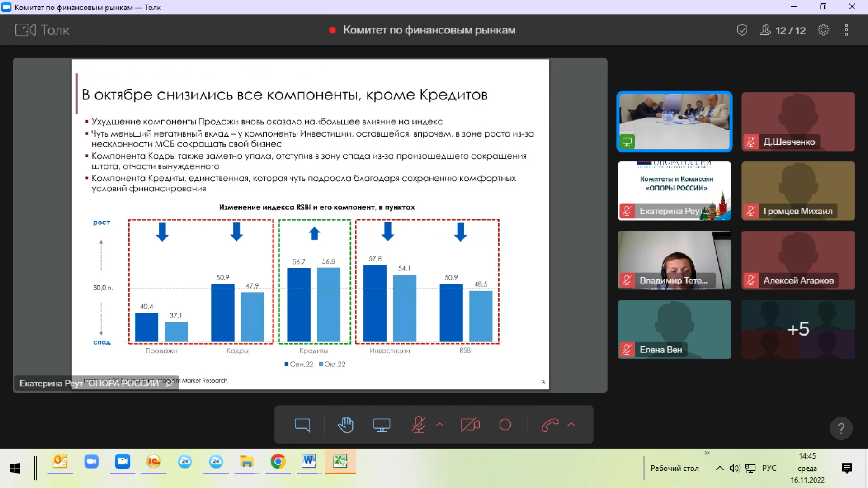Open network icon in system tray
This screenshot has height=488, width=868.
coord(750,469)
